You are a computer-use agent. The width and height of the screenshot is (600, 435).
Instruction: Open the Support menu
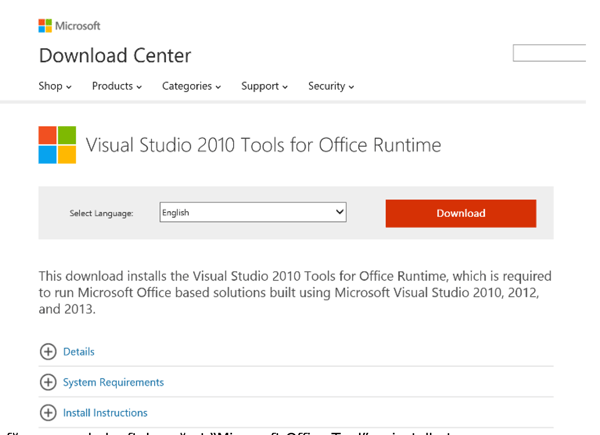tap(264, 86)
